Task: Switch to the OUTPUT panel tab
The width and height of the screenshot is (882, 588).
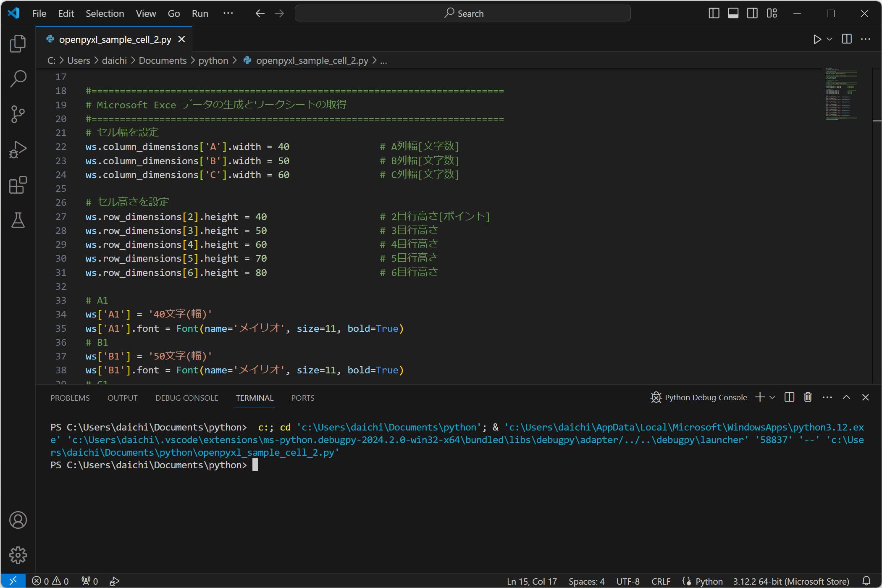Action: 122,398
